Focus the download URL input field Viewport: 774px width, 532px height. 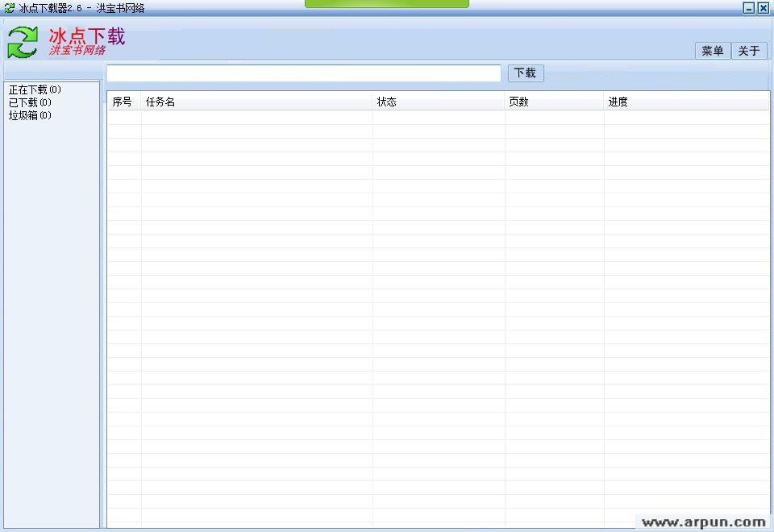point(304,73)
